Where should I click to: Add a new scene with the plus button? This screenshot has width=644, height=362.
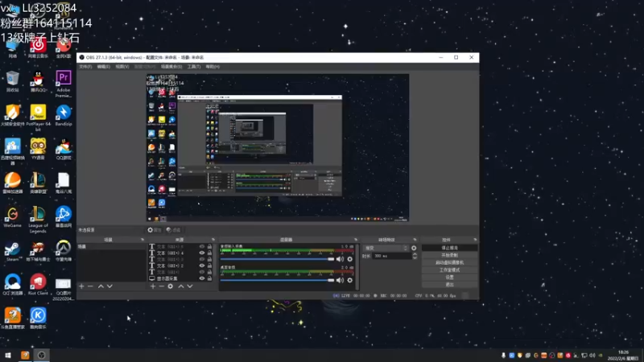coord(81,286)
